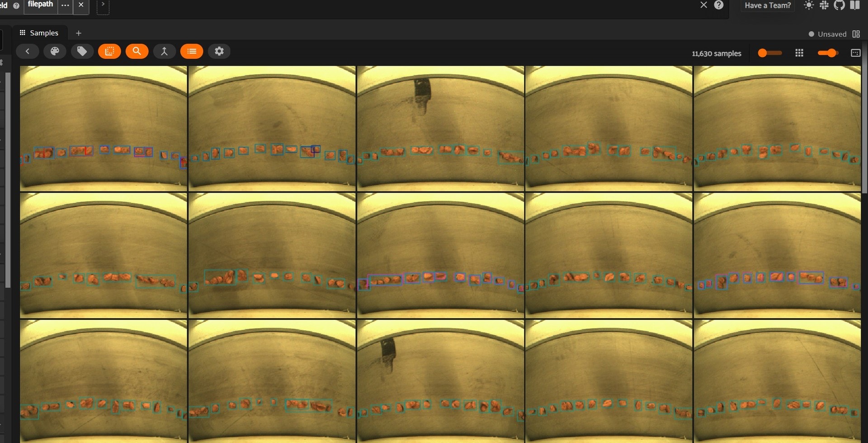Image resolution: width=868 pixels, height=443 pixels.
Task: Open the Slack community icon
Action: click(824, 5)
